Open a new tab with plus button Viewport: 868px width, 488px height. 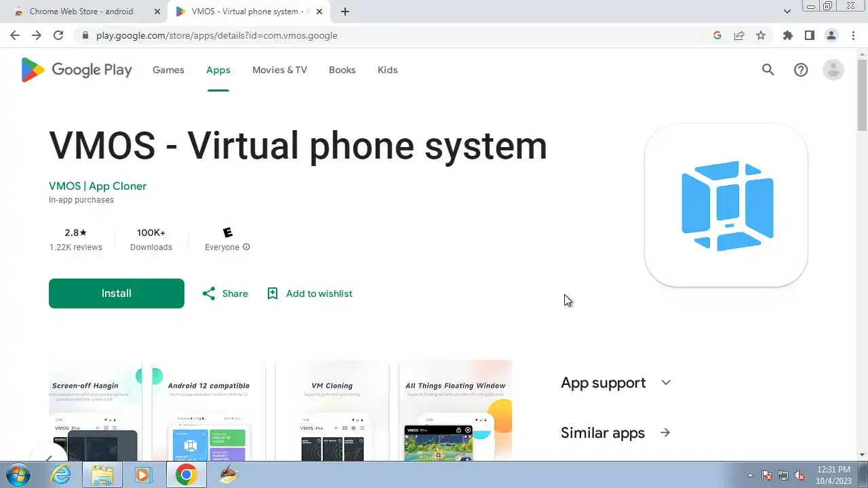(345, 12)
